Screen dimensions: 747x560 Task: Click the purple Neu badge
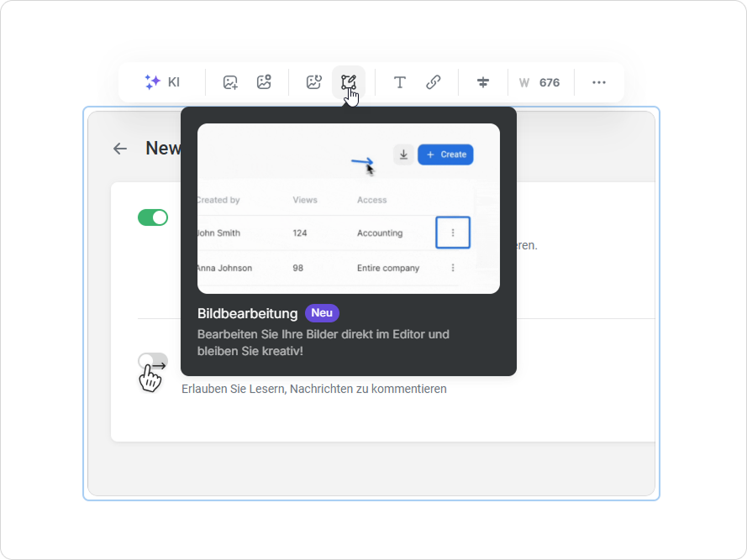(322, 313)
